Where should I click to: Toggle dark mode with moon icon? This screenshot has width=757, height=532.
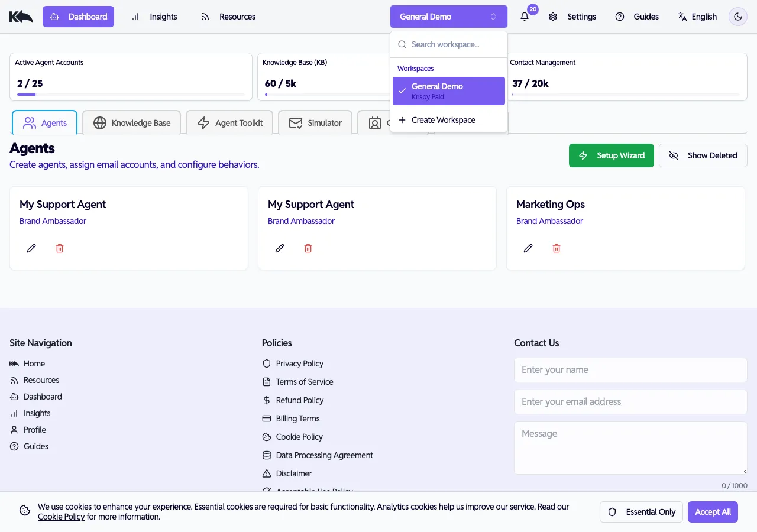point(738,17)
